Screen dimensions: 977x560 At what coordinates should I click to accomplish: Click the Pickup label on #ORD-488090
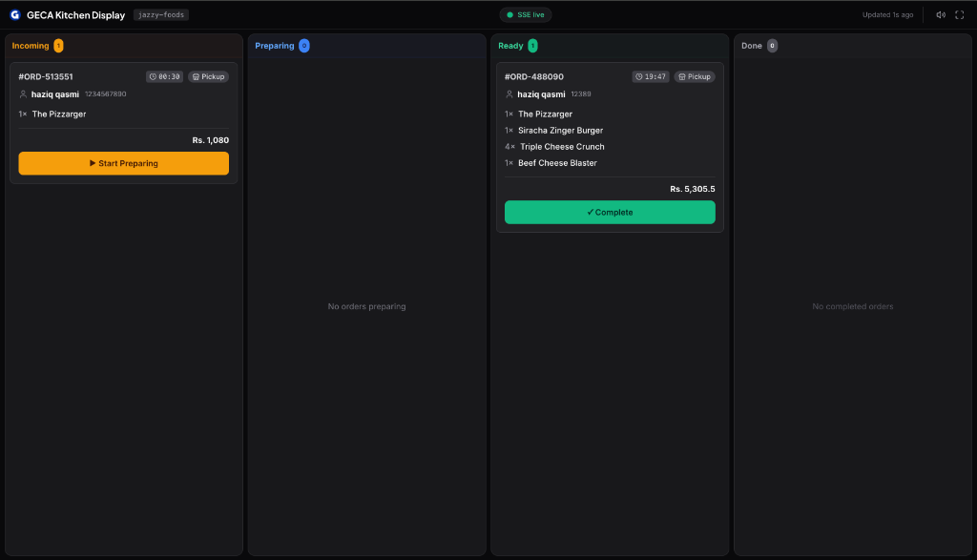[698, 76]
